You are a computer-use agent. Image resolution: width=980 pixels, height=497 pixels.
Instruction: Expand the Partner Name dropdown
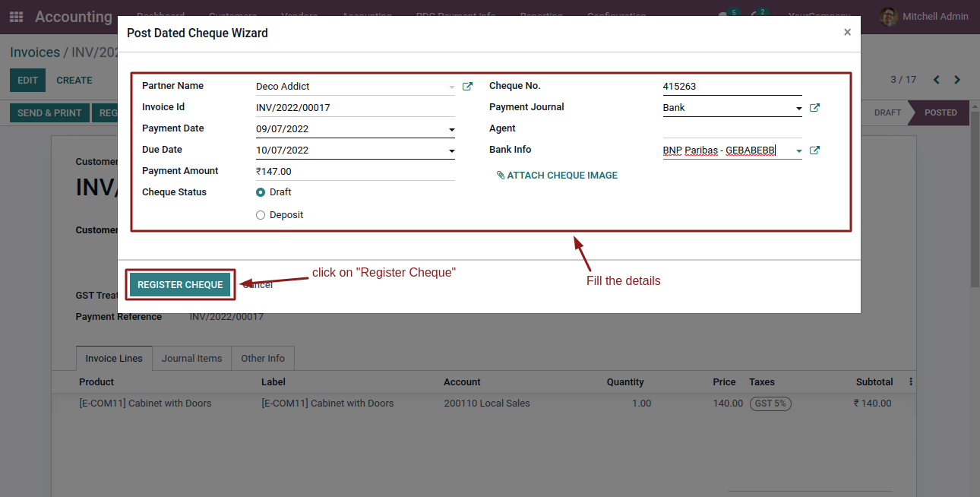452,87
